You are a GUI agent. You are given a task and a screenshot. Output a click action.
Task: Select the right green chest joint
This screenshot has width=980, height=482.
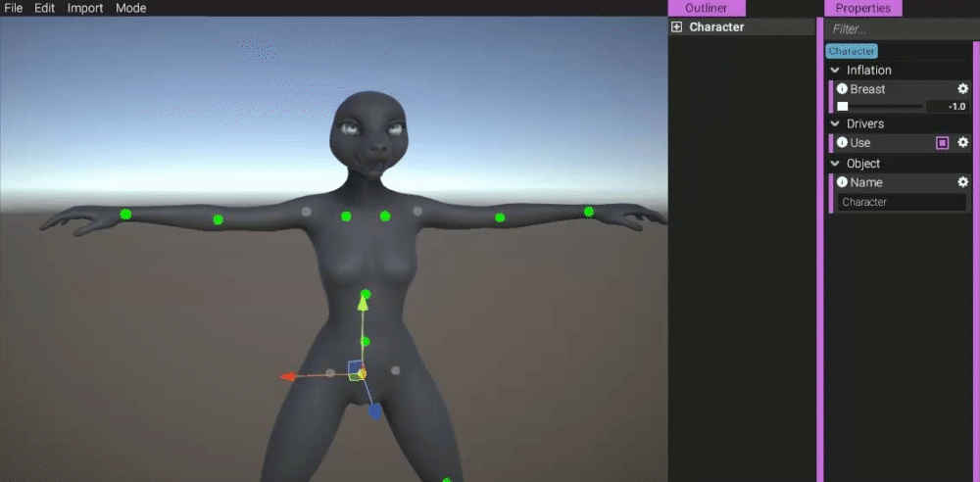[x=385, y=217]
